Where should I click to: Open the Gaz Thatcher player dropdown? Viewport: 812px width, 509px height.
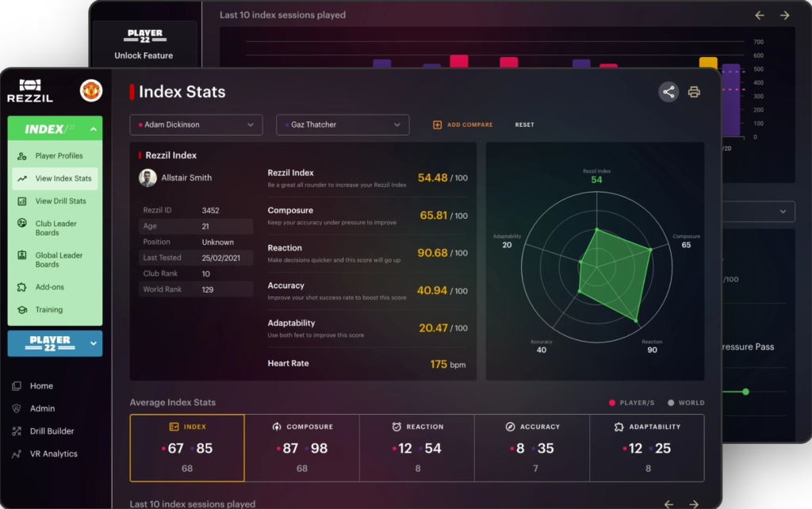point(343,124)
